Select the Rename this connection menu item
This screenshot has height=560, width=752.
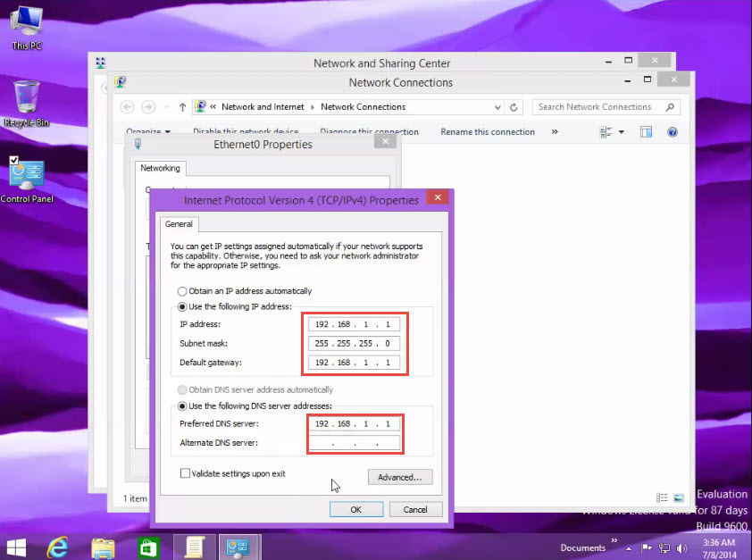pyautogui.click(x=487, y=131)
